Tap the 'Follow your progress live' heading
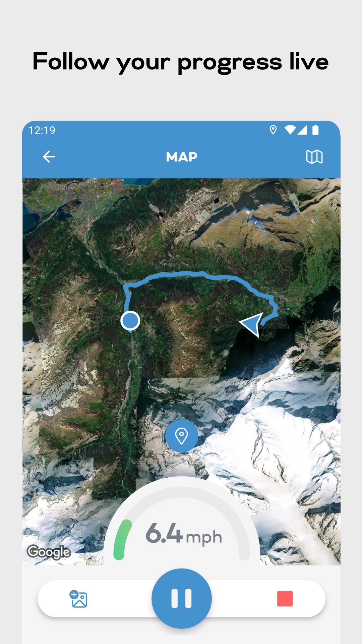Screen dimensions: 362x644 click(181, 62)
